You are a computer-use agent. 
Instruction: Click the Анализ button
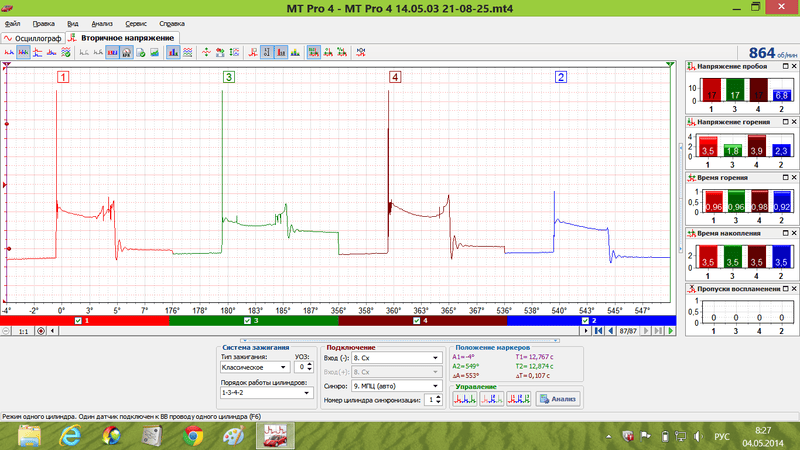pos(558,399)
